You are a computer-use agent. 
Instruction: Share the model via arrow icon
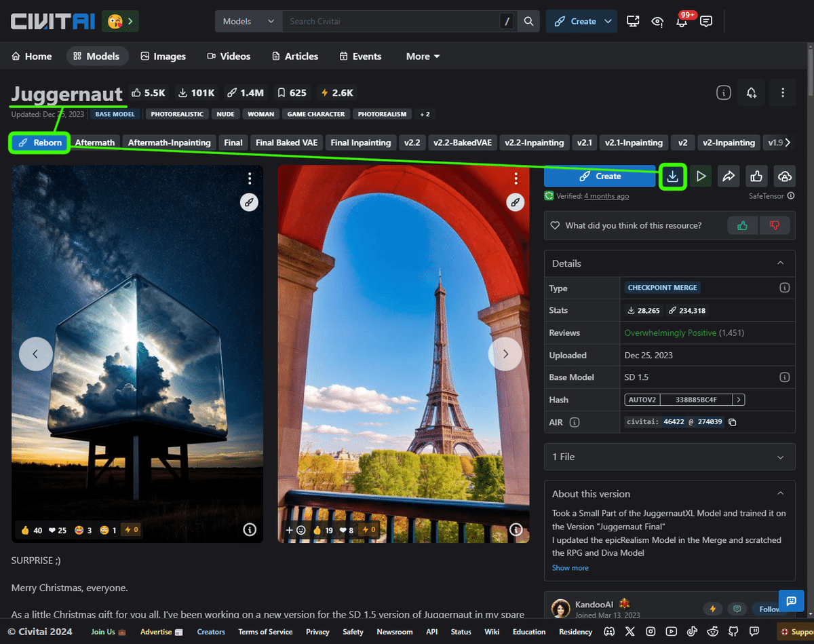[x=729, y=176]
